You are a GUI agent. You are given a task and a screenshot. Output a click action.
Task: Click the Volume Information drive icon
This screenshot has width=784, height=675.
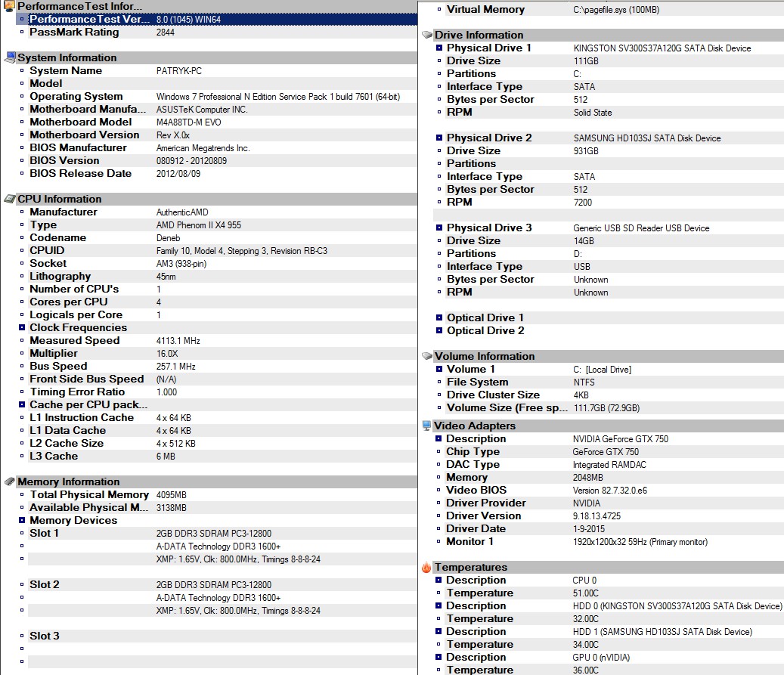click(x=427, y=356)
